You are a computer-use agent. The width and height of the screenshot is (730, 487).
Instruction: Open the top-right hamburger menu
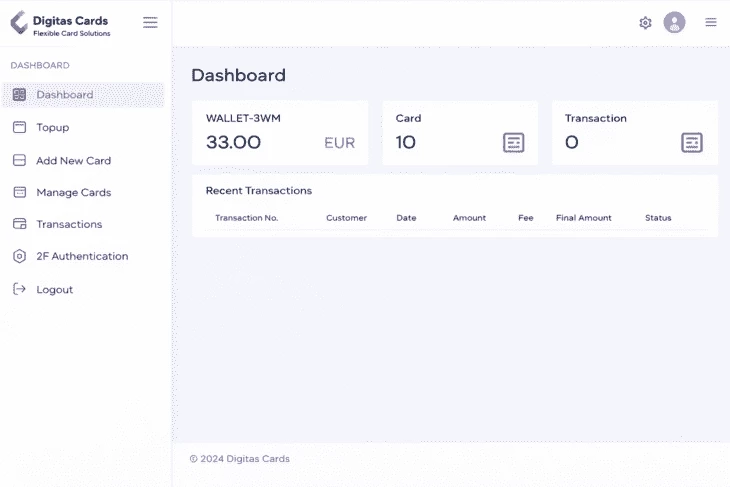pos(710,22)
